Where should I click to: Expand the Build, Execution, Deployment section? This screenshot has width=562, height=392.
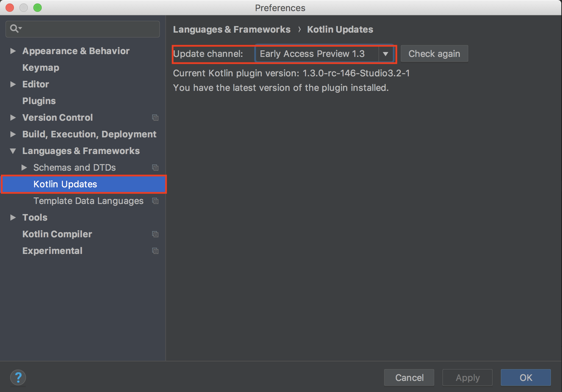[13, 134]
